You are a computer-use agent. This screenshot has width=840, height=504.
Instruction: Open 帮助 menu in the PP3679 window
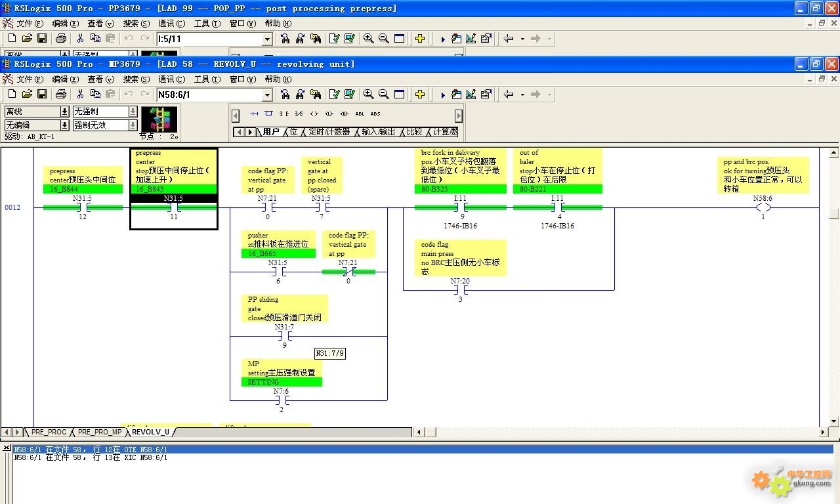coord(278,24)
